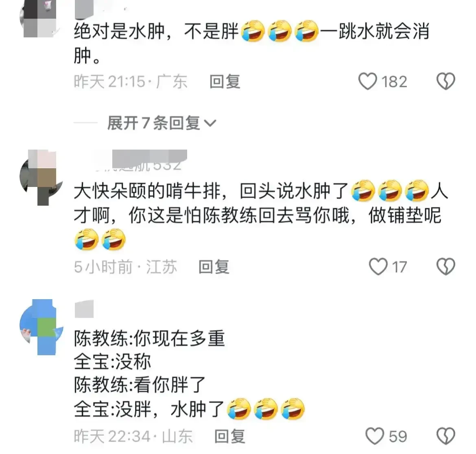Tap broken heart on 山东 comment
Screen dimensions: 476x454
click(x=445, y=436)
